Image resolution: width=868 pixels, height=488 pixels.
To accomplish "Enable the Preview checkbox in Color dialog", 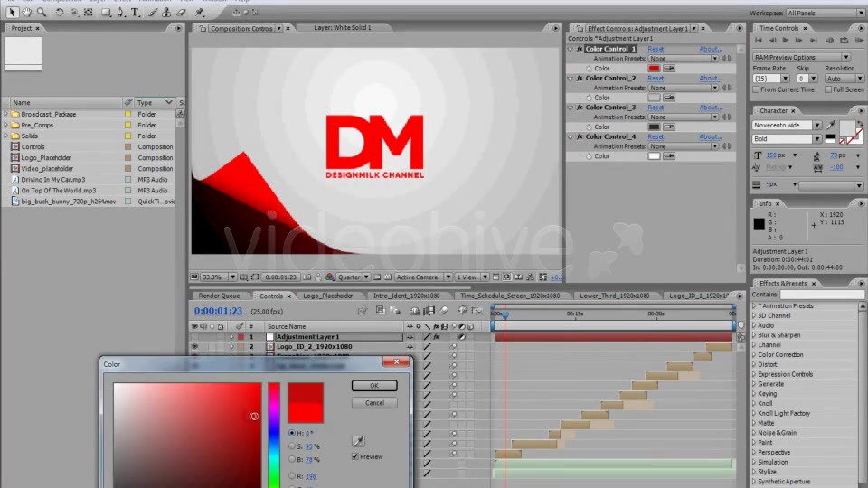I will point(354,456).
